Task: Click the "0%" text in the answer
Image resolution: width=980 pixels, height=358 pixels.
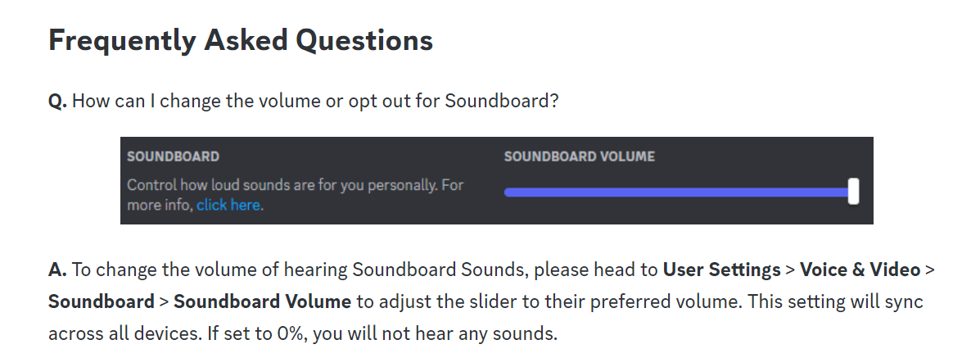Action: (289, 333)
